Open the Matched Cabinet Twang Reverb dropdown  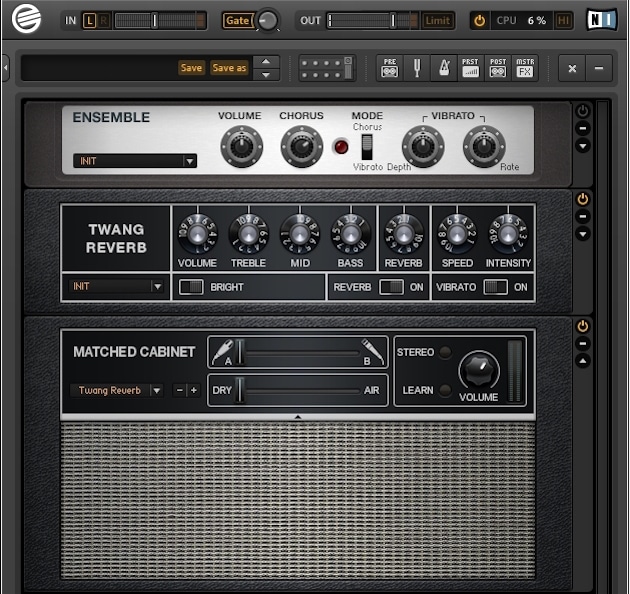click(x=117, y=390)
